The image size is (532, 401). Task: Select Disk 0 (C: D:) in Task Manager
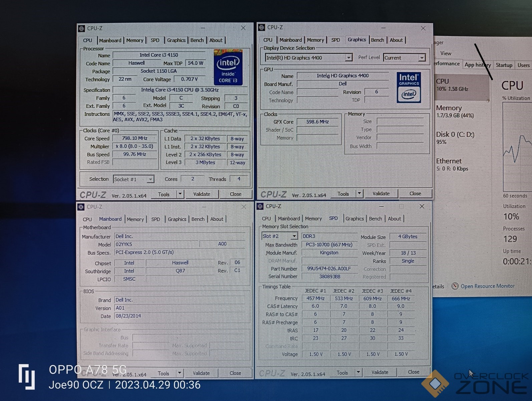click(x=461, y=138)
